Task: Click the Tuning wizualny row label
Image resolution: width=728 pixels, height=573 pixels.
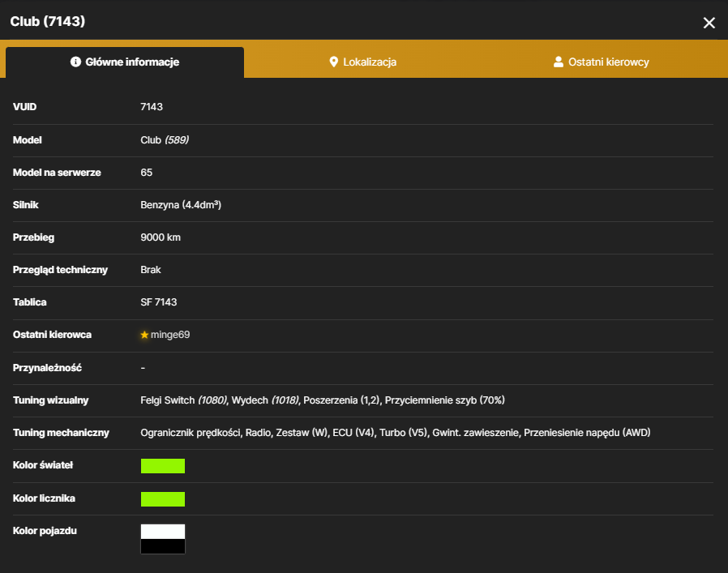Action: click(x=50, y=400)
